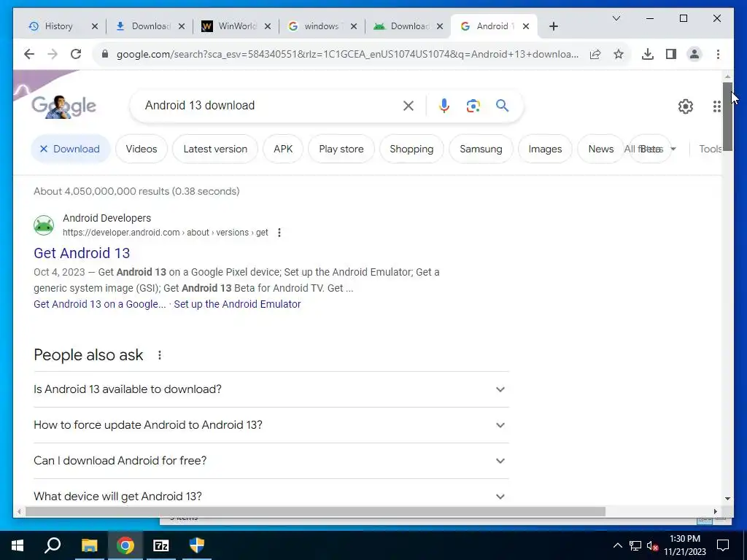Click the address bar URL
Image resolution: width=747 pixels, height=560 pixels.
click(x=347, y=54)
